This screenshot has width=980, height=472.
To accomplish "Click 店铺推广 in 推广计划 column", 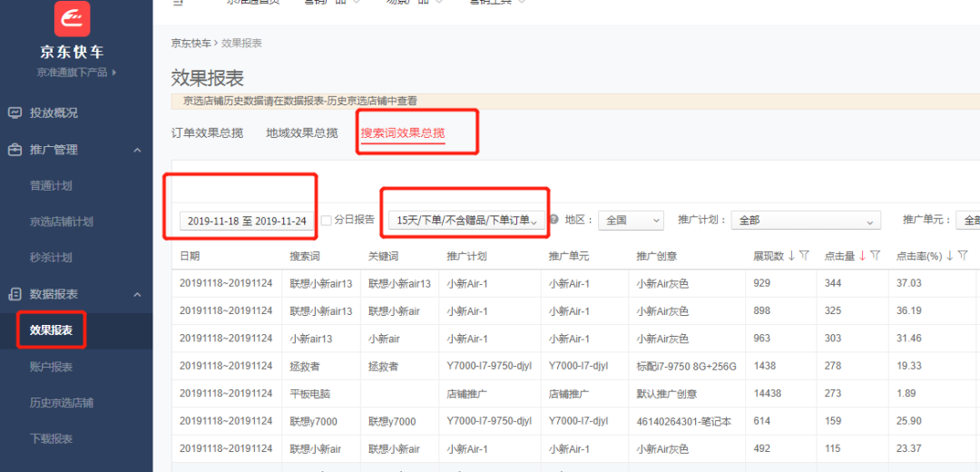I will click(467, 393).
